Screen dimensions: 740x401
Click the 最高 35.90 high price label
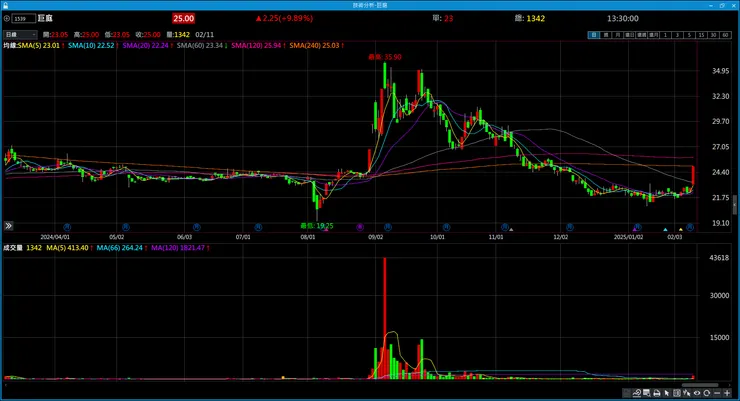385,57
